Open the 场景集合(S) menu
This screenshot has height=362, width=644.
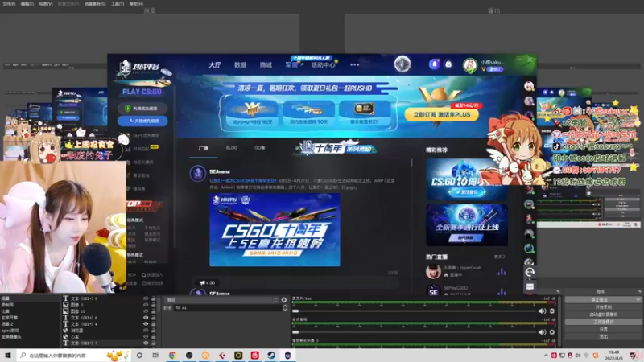[95, 4]
